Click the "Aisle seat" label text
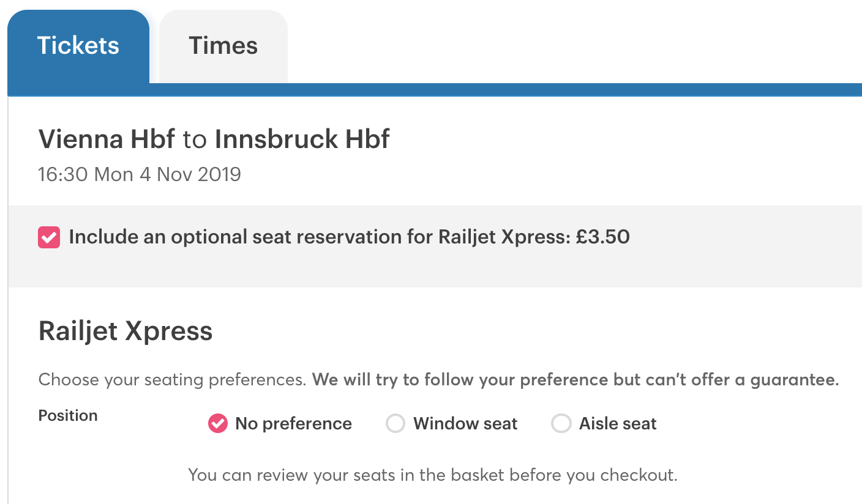 click(x=618, y=424)
